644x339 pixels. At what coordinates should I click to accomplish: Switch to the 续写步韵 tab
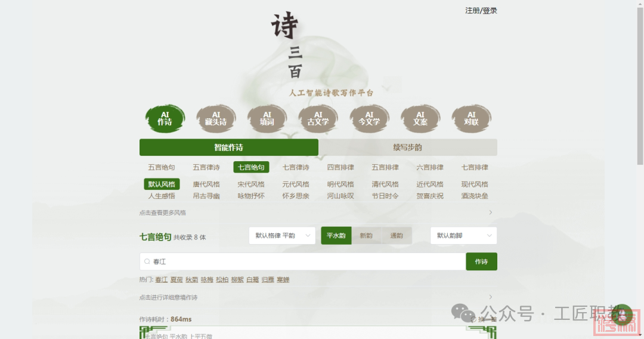point(408,147)
